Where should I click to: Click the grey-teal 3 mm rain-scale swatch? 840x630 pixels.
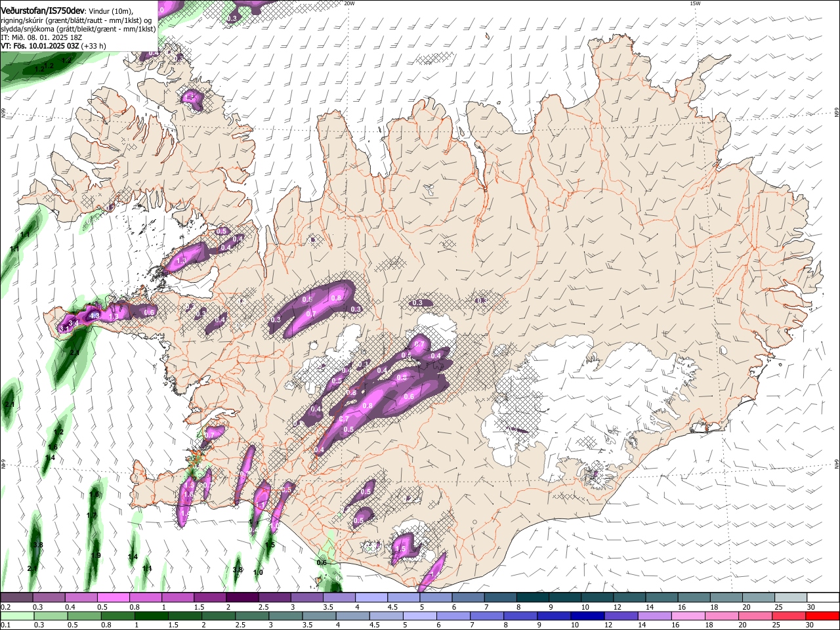click(285, 616)
